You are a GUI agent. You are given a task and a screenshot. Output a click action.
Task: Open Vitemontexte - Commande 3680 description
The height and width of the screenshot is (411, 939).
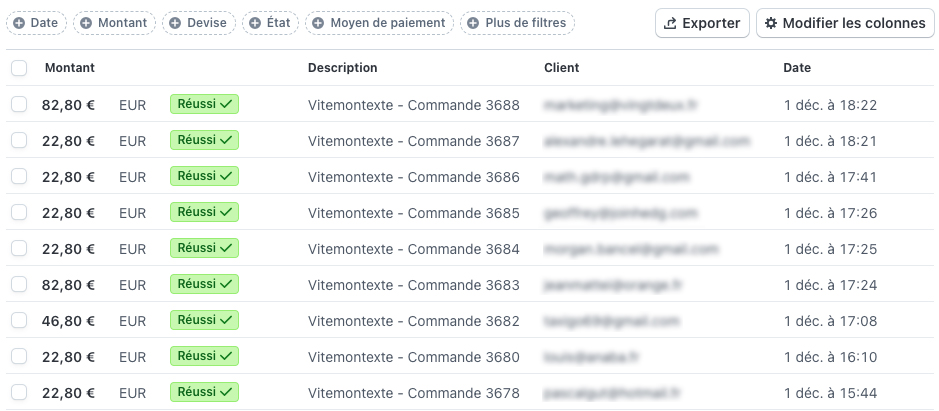[x=414, y=357]
